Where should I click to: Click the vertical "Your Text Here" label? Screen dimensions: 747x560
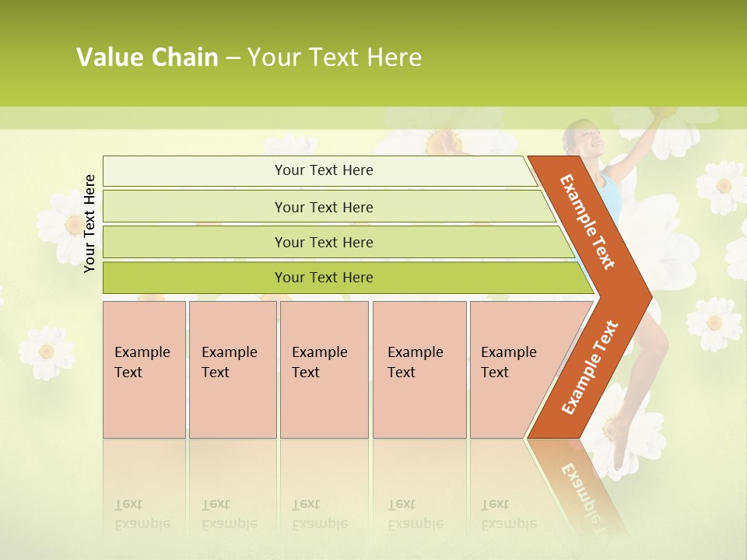pos(89,223)
